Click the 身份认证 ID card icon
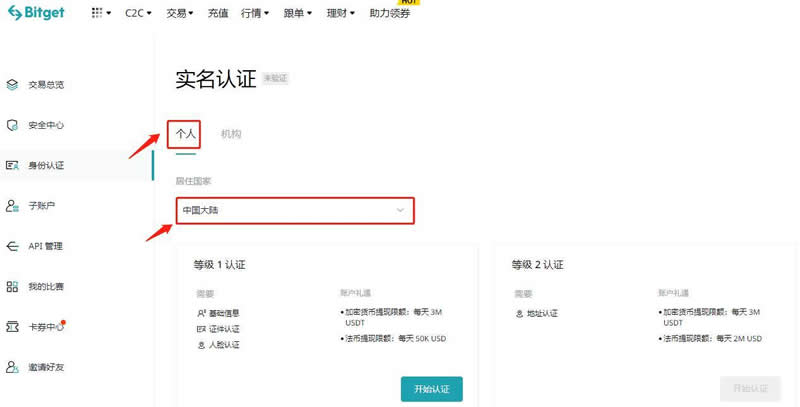This screenshot has height=407, width=800. pos(12,165)
